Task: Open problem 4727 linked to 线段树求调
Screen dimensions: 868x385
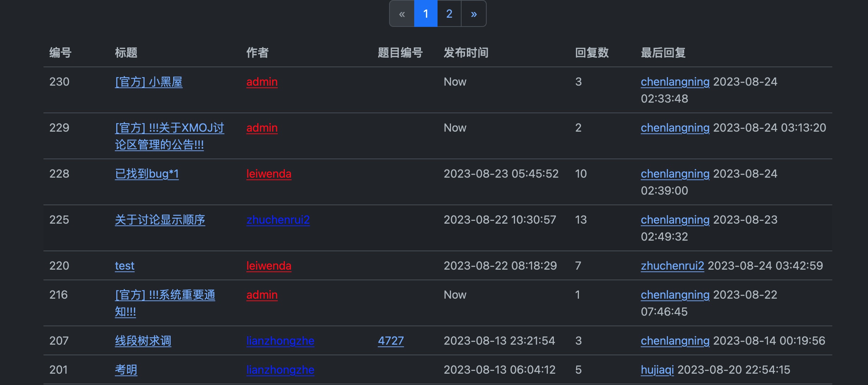Action: coord(391,340)
